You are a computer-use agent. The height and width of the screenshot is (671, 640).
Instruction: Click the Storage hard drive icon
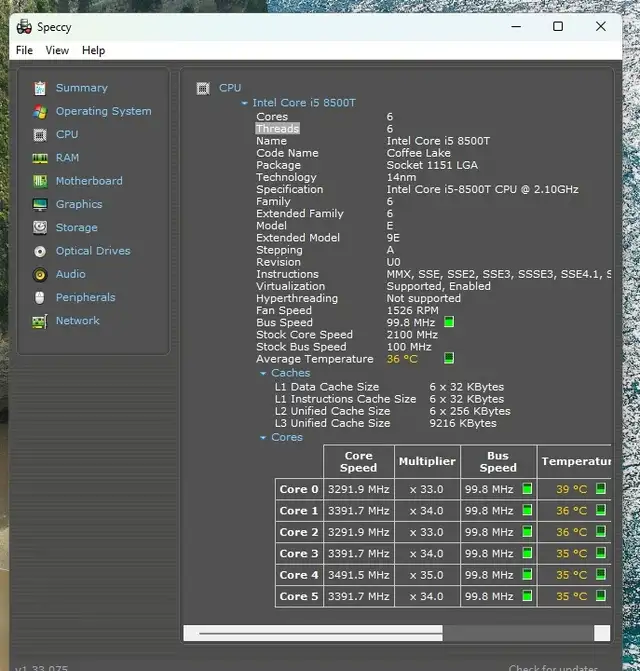tap(40, 228)
